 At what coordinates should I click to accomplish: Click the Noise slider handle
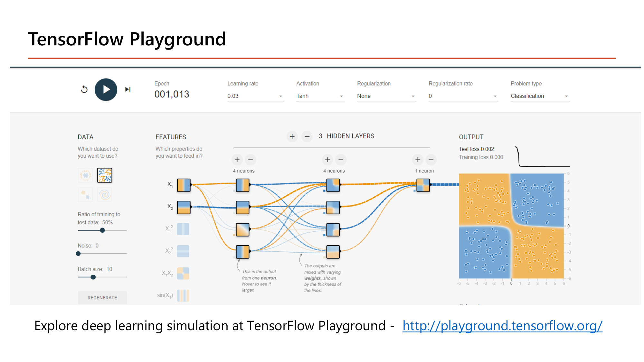pyautogui.click(x=78, y=254)
